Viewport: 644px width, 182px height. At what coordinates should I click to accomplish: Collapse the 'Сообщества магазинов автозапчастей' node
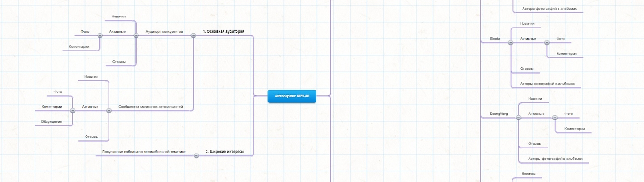coord(109,110)
